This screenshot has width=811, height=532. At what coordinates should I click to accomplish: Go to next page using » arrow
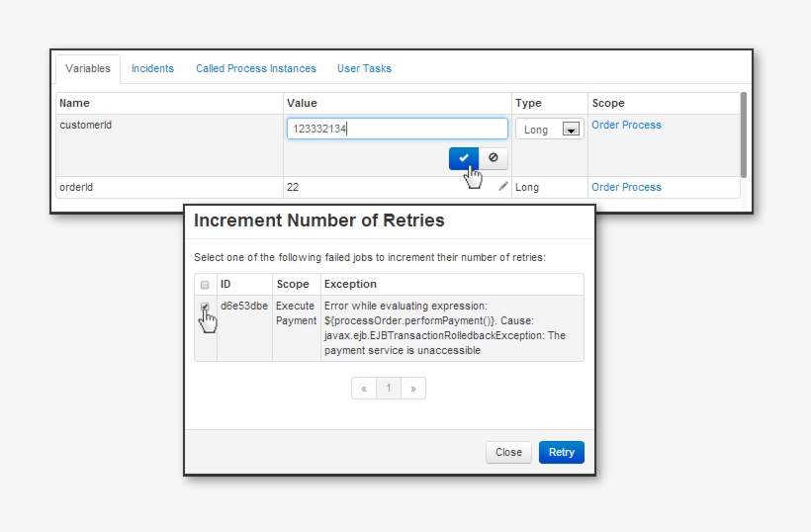pos(413,389)
